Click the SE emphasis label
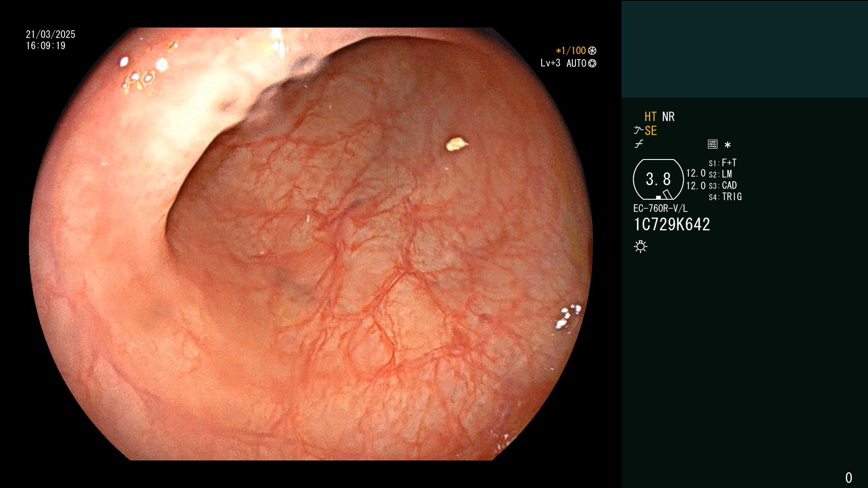Screen dimensions: 868x488 coord(651,131)
